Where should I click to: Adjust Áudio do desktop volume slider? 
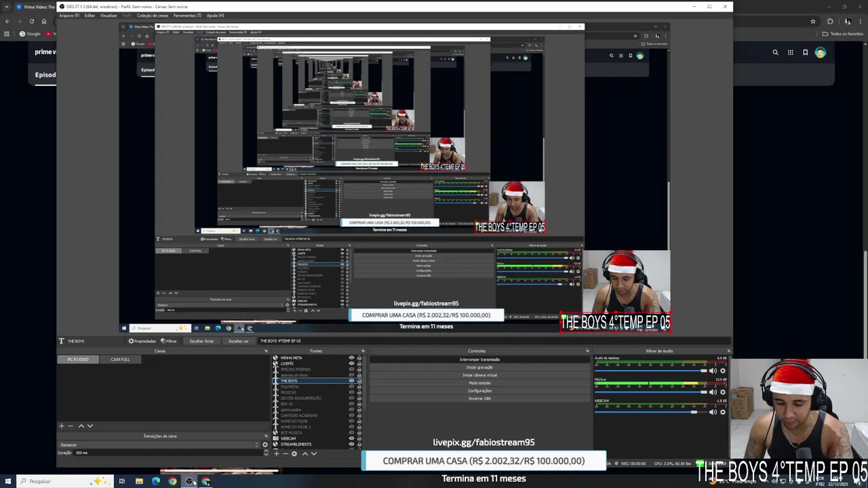(x=651, y=371)
